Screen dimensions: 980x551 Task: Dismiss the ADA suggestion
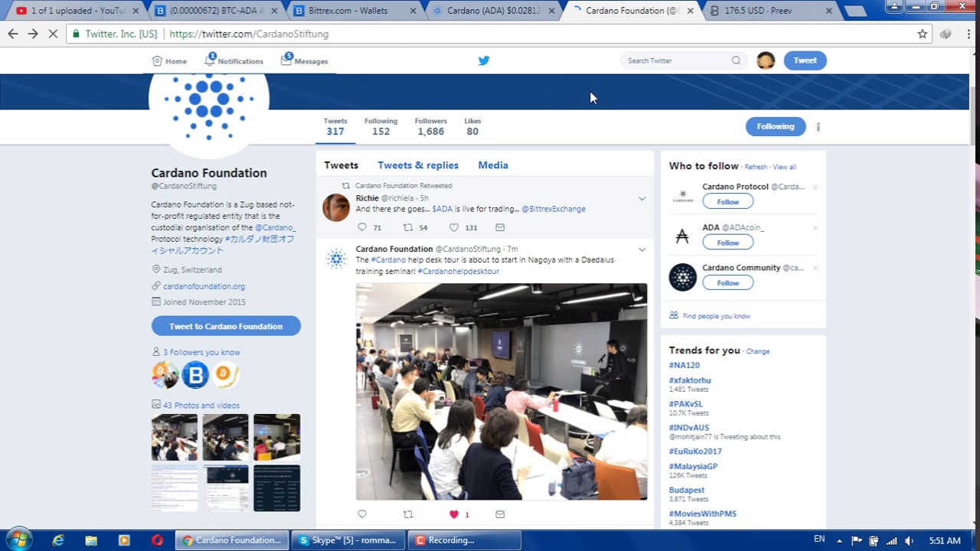(815, 228)
